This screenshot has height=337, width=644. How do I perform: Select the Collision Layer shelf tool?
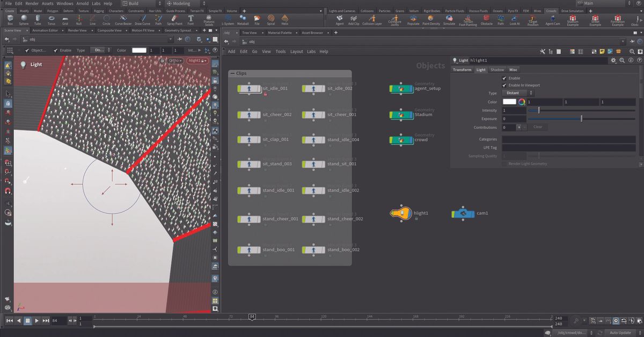pos(371,20)
